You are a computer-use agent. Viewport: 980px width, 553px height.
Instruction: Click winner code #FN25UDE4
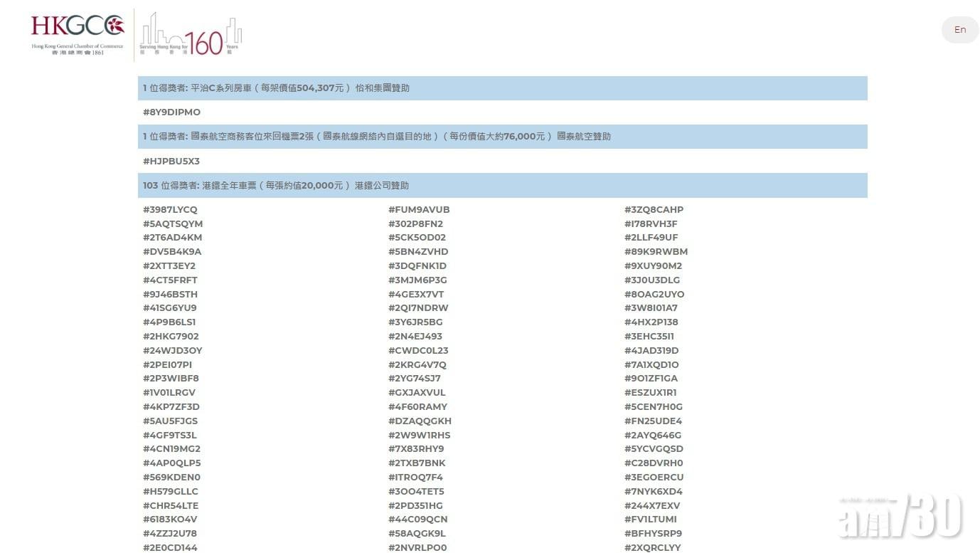pyautogui.click(x=653, y=421)
